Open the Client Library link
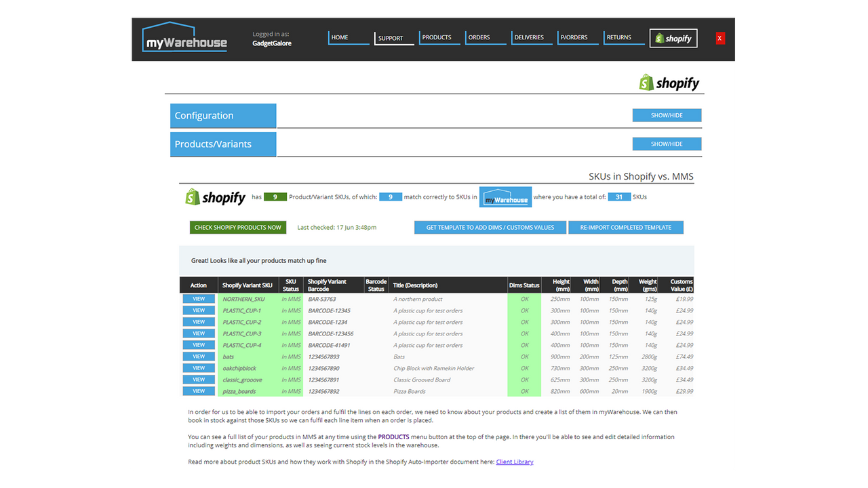The image size is (868, 488). tap(515, 462)
